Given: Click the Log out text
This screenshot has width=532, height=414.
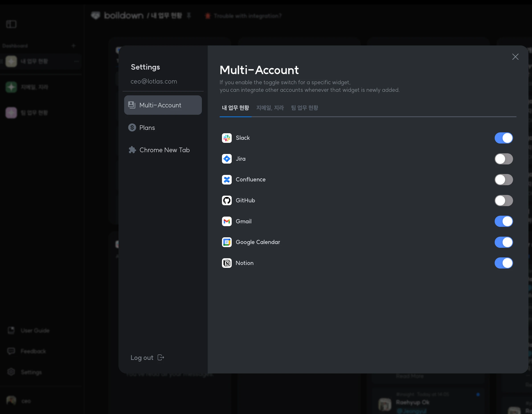Looking at the screenshot, I should tap(142, 357).
